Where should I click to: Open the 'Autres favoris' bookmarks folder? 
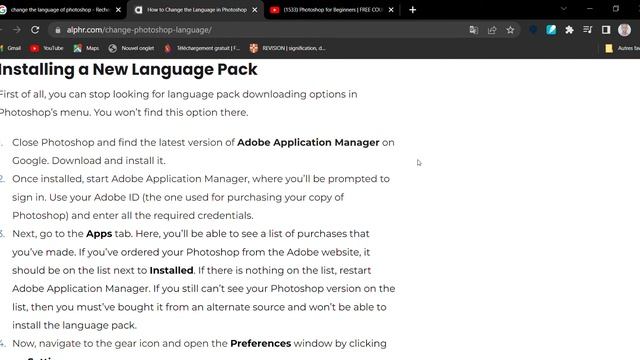(x=622, y=48)
